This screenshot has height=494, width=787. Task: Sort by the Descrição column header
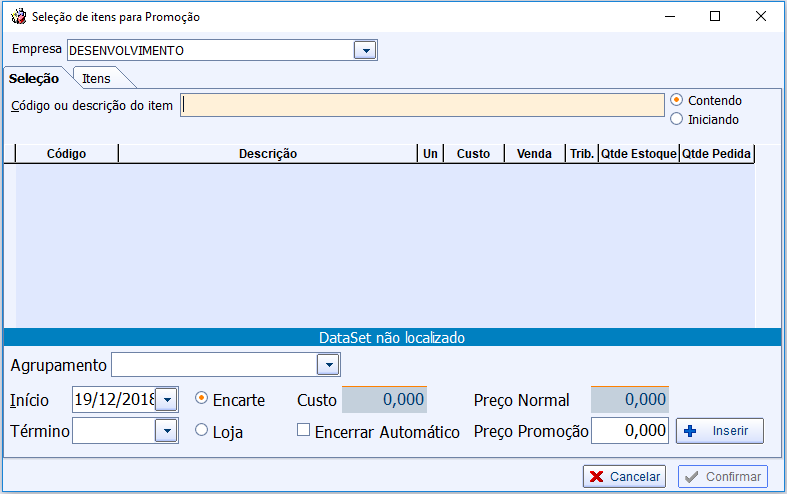click(x=267, y=154)
